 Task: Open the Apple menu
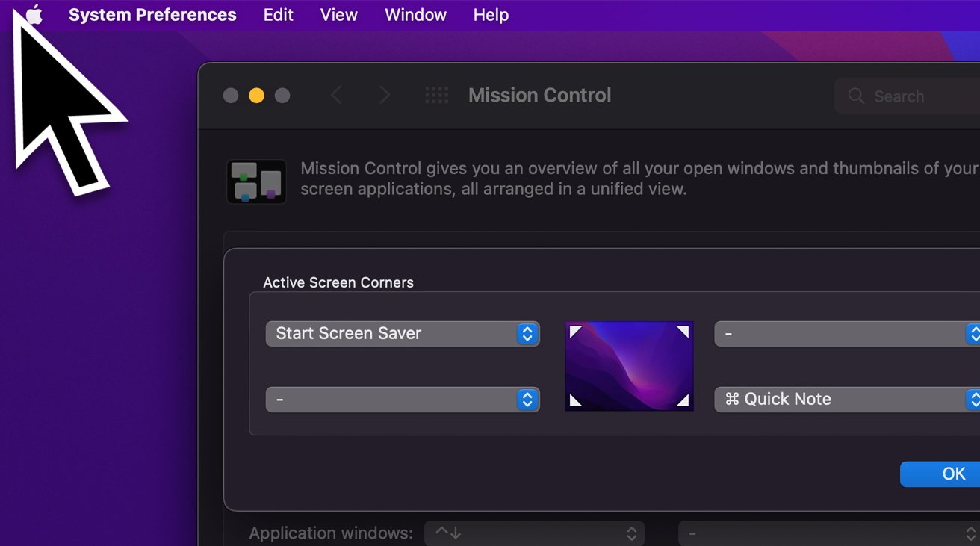[33, 14]
